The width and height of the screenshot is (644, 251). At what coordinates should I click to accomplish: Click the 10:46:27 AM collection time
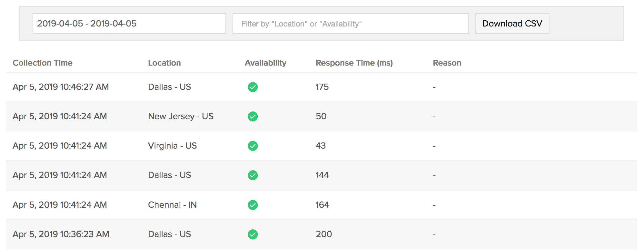coord(61,87)
